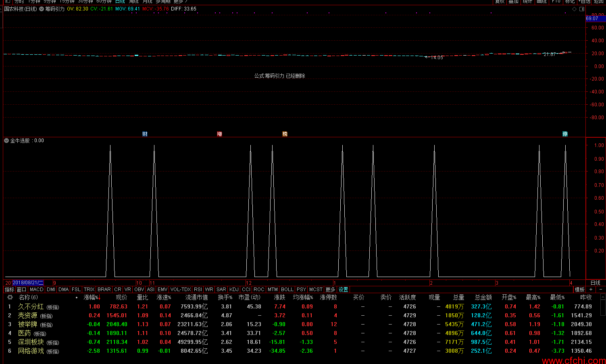Open the 模板 template button
Screen dimensions: 606x364
(x=580, y=290)
